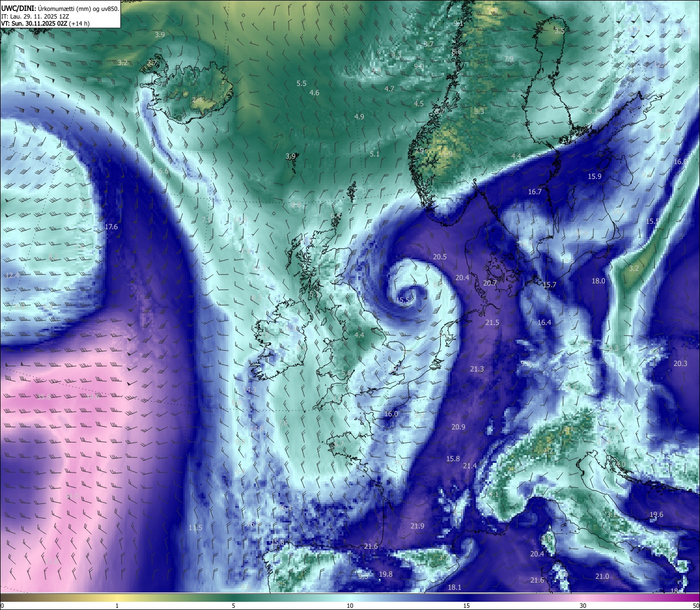Click the 5.5 value over the Norwegian Sea

[x=301, y=83]
